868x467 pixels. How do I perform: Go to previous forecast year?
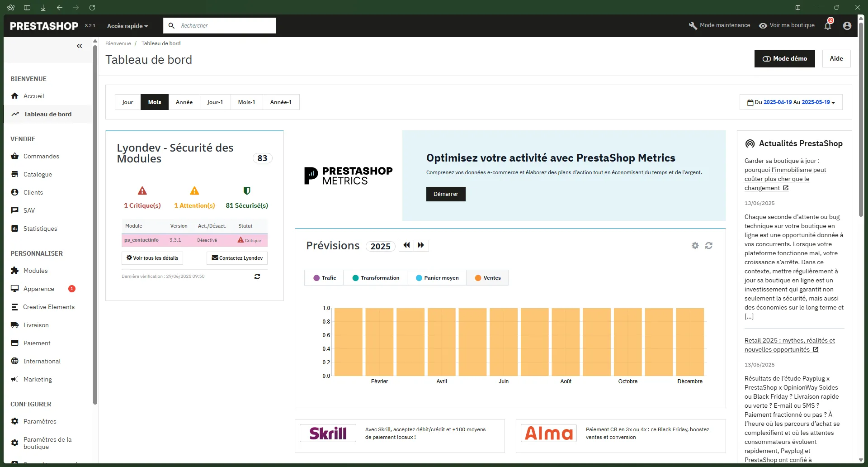tap(406, 245)
